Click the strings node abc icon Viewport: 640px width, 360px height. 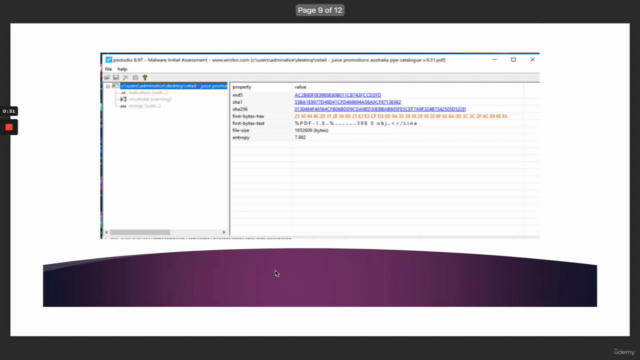click(x=123, y=106)
